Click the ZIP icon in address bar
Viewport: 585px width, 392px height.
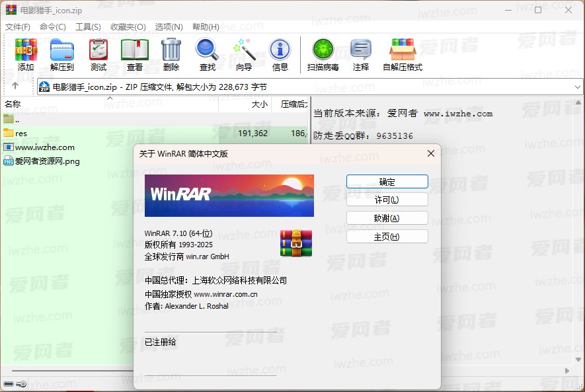(x=44, y=87)
